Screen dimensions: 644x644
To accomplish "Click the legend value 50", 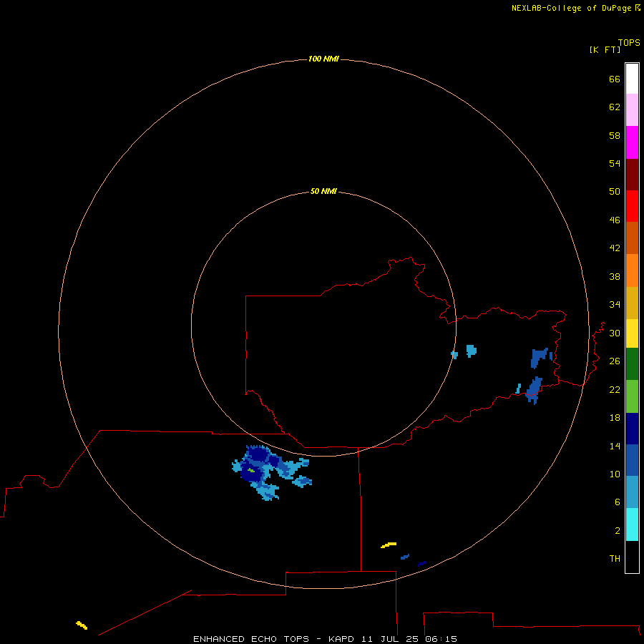I will pos(615,192).
